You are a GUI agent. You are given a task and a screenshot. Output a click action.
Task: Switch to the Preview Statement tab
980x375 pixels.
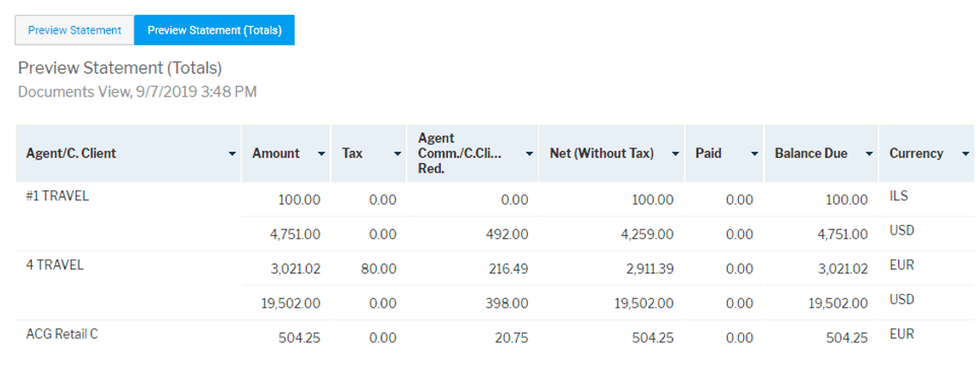[74, 30]
